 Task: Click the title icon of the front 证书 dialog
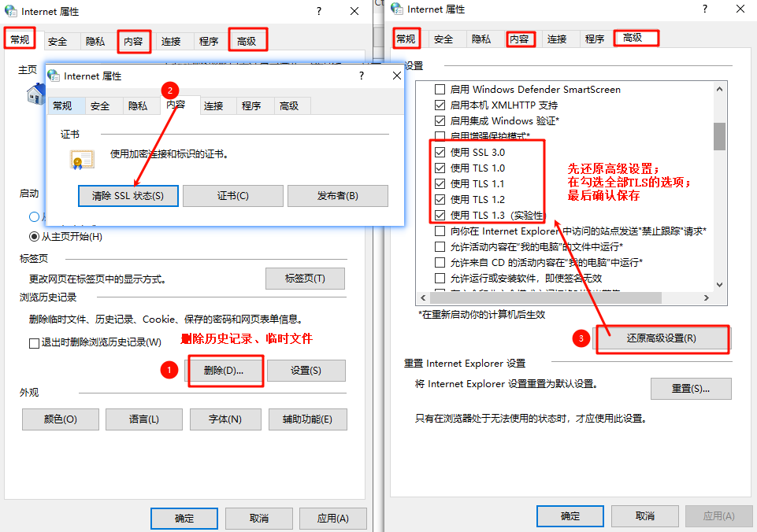click(53, 76)
